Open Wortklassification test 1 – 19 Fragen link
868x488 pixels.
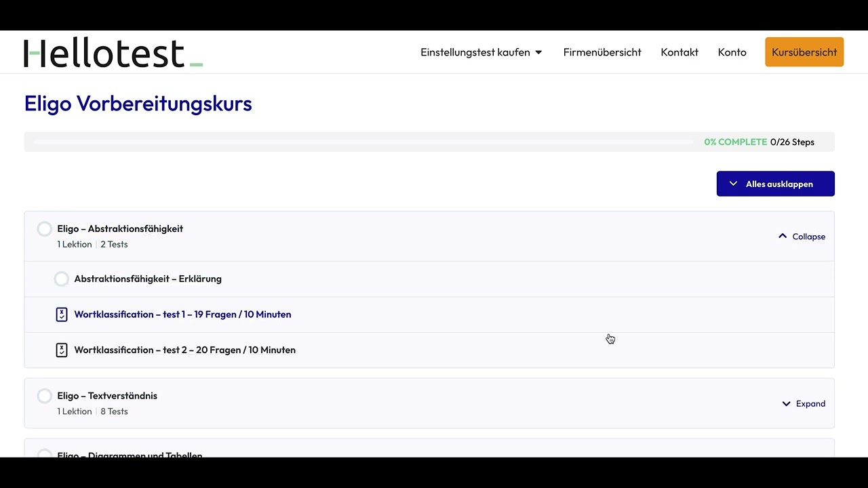(x=182, y=314)
